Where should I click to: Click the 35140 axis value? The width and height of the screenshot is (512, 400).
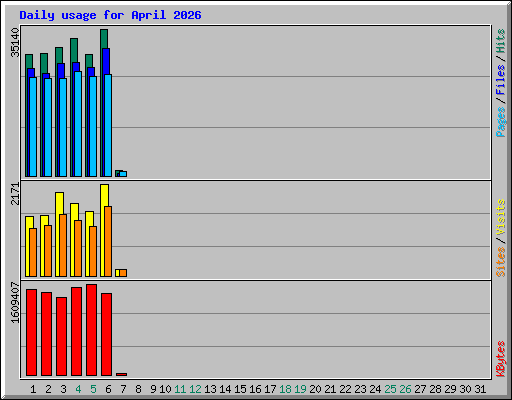tap(15, 42)
